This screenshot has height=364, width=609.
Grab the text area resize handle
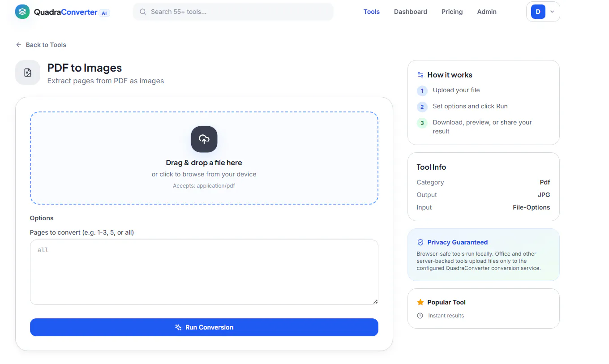375,302
